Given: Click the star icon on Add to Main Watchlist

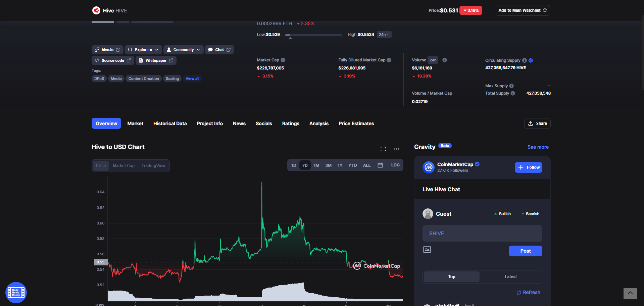Looking at the screenshot, I should pos(545,10).
